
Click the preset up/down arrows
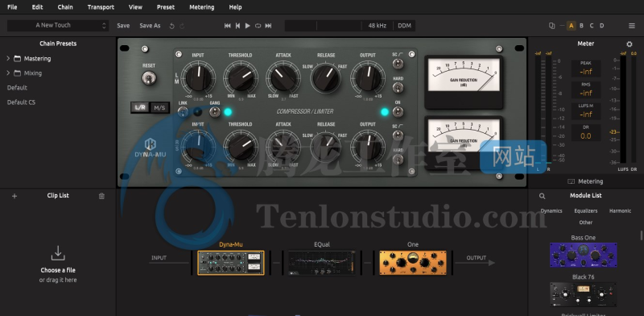click(x=104, y=26)
